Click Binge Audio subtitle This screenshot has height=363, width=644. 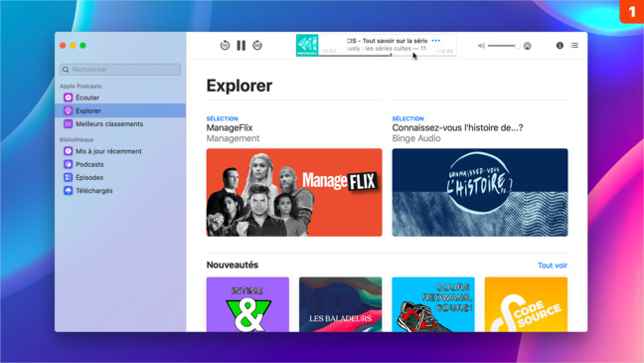point(416,138)
